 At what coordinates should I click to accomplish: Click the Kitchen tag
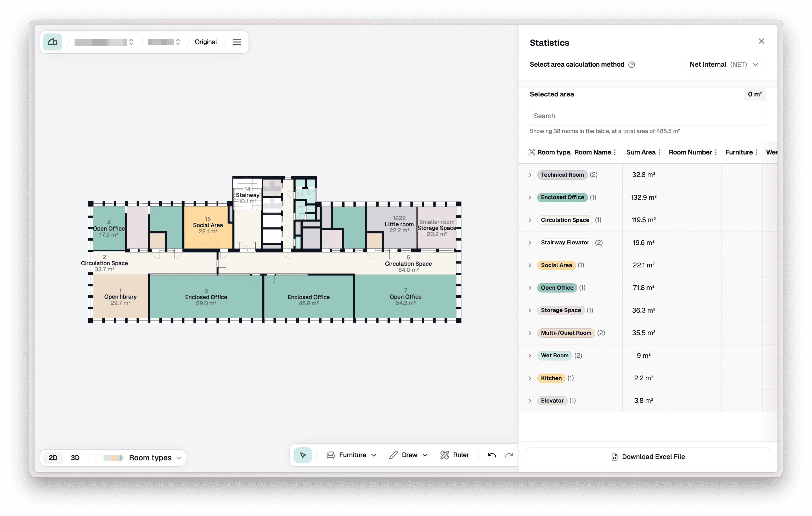pos(551,378)
